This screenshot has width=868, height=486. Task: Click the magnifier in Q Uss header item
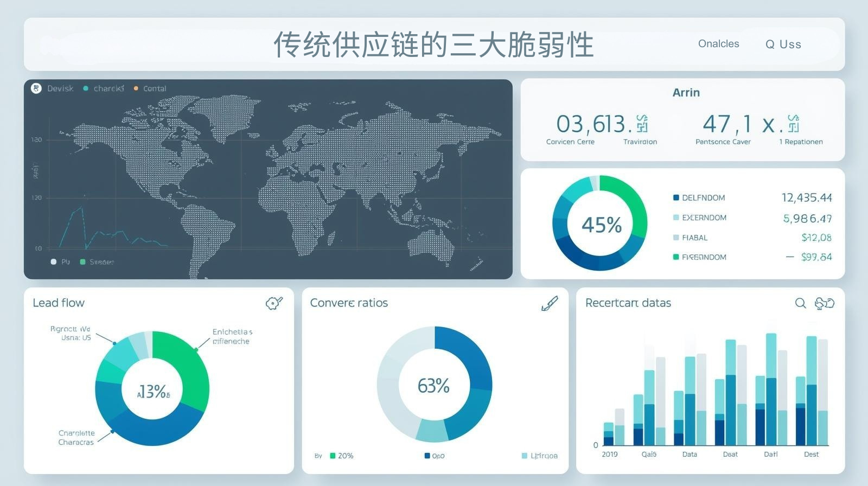point(769,44)
